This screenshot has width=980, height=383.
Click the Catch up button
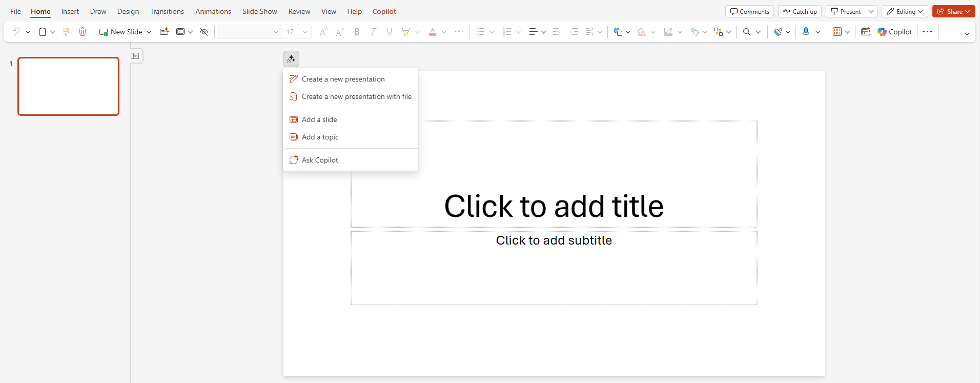[x=800, y=11]
